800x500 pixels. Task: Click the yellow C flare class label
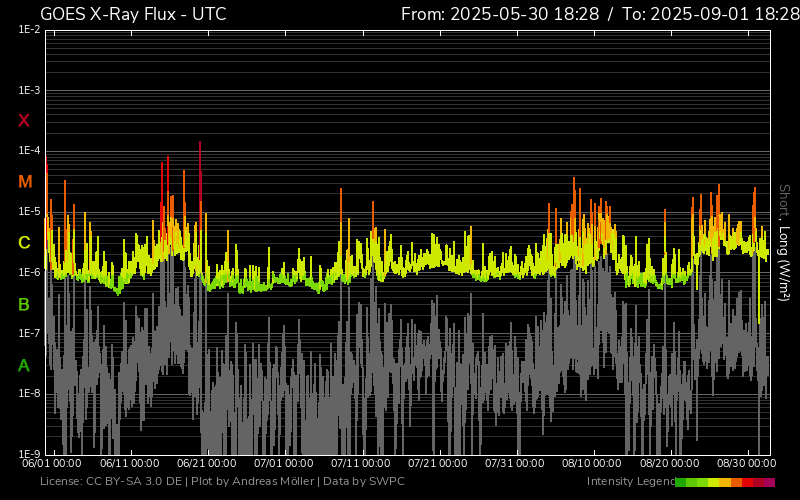[x=24, y=243]
